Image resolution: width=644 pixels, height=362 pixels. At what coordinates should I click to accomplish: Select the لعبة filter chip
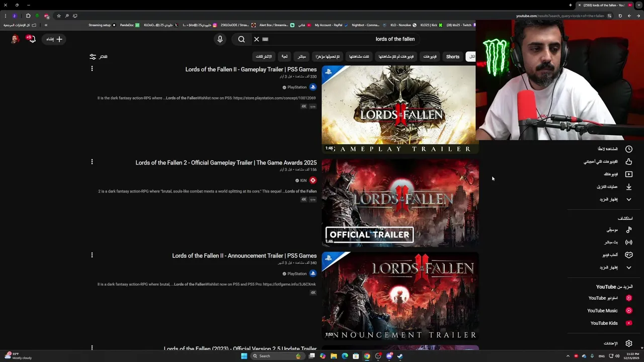point(284,57)
